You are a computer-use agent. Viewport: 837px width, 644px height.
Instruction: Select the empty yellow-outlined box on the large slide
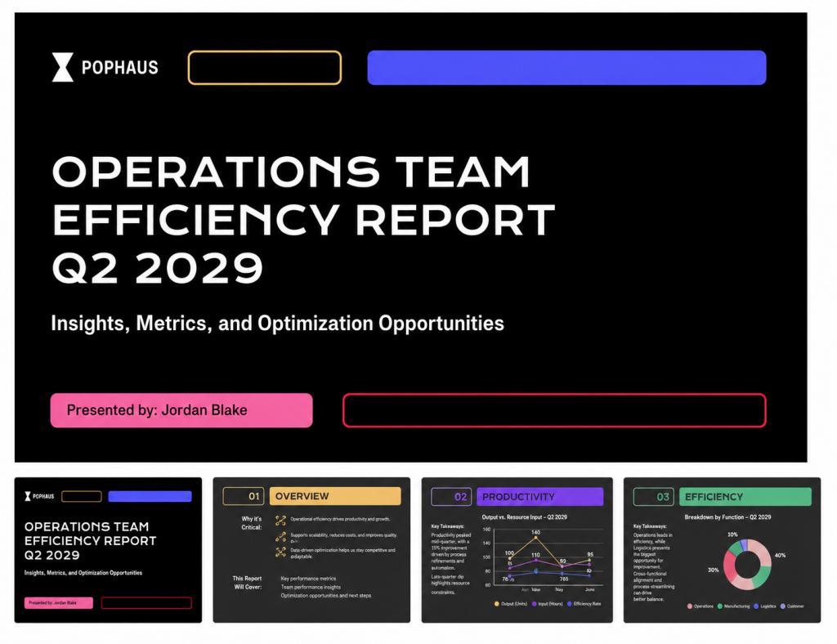265,68
